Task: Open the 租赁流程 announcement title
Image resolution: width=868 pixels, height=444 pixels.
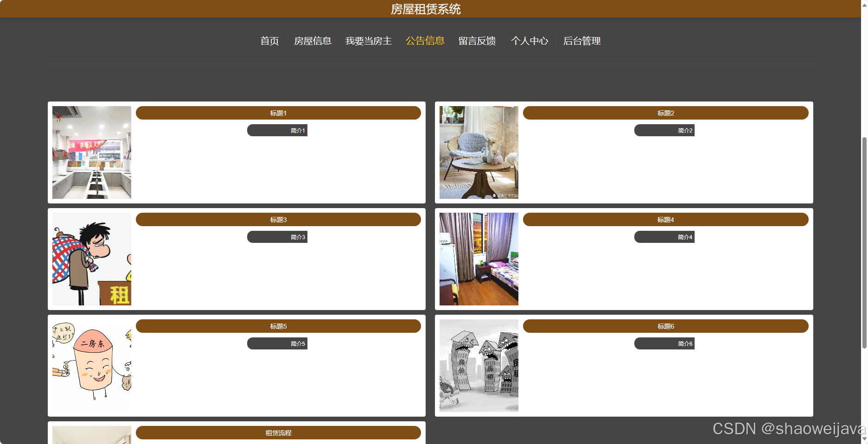Action: pyautogui.click(x=278, y=432)
